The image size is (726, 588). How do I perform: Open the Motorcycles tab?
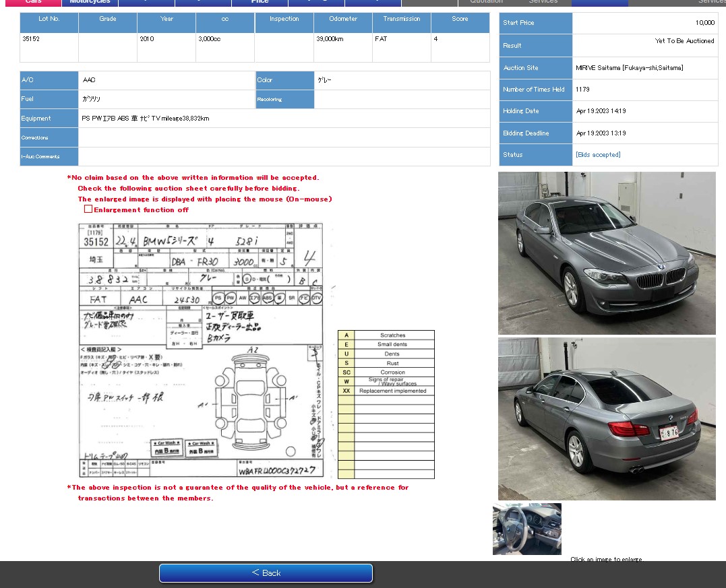tap(90, 2)
